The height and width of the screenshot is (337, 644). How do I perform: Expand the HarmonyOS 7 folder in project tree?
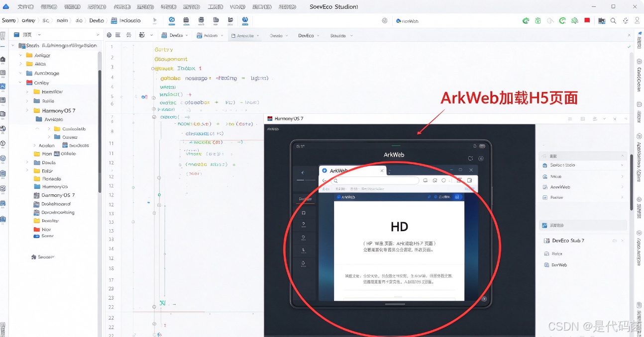[28, 110]
